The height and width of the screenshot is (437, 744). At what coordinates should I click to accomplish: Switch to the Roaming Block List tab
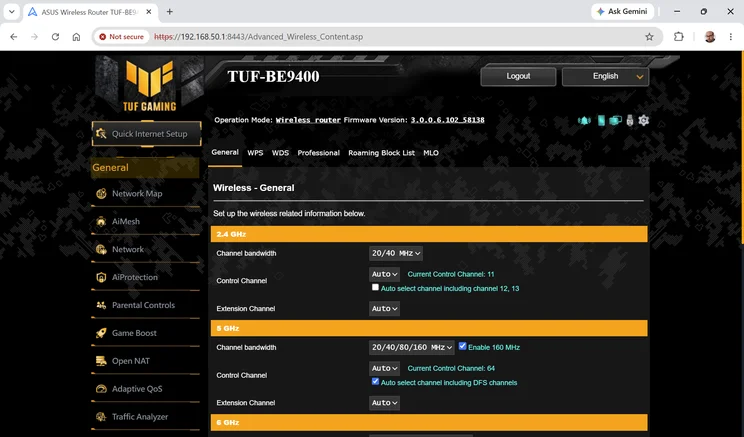(x=381, y=153)
